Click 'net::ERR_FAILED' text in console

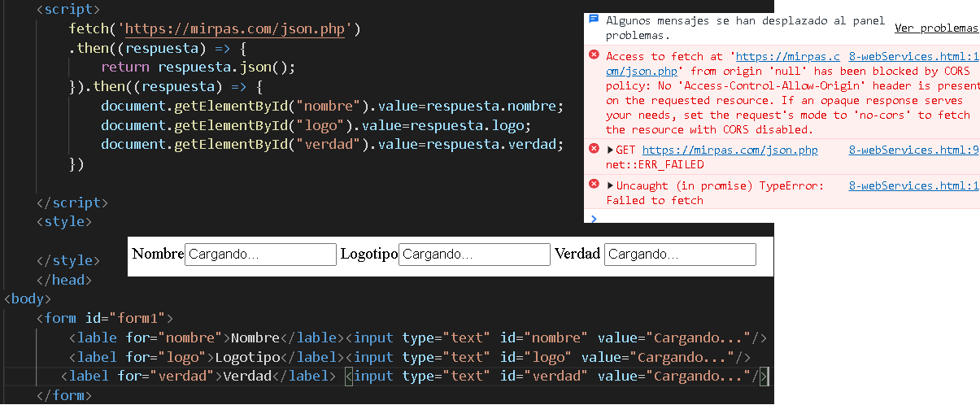655,165
